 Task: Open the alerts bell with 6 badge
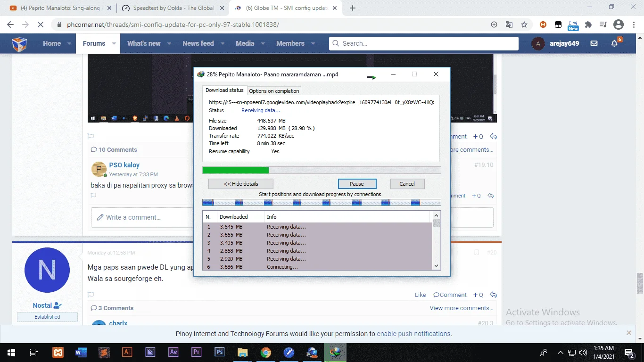pos(614,43)
